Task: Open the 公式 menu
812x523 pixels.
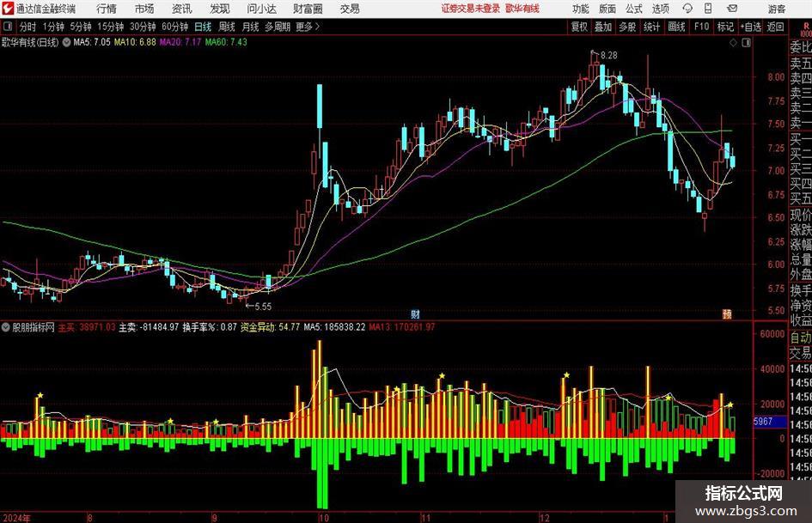Action: (634, 9)
